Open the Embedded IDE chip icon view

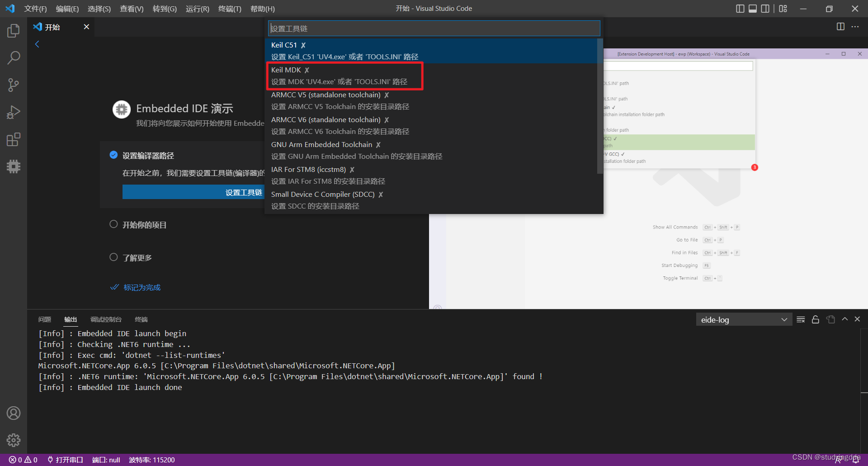pyautogui.click(x=14, y=166)
